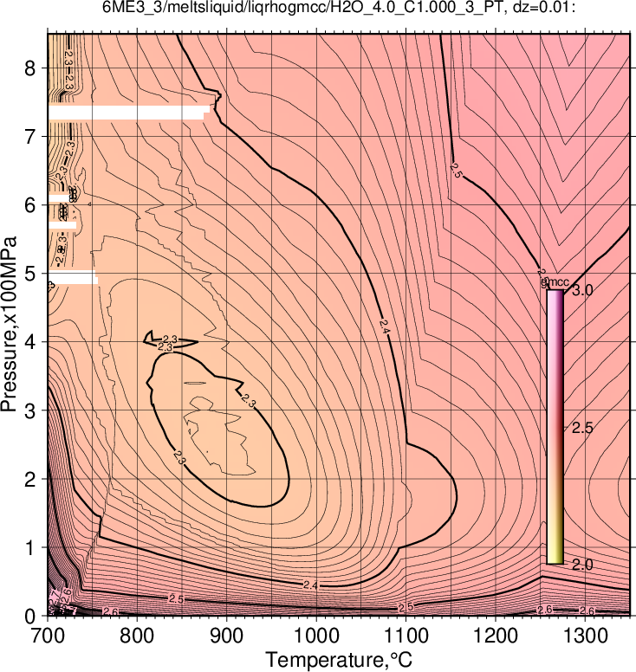Click the 700 tick label on the temperature axis

[x=47, y=636]
